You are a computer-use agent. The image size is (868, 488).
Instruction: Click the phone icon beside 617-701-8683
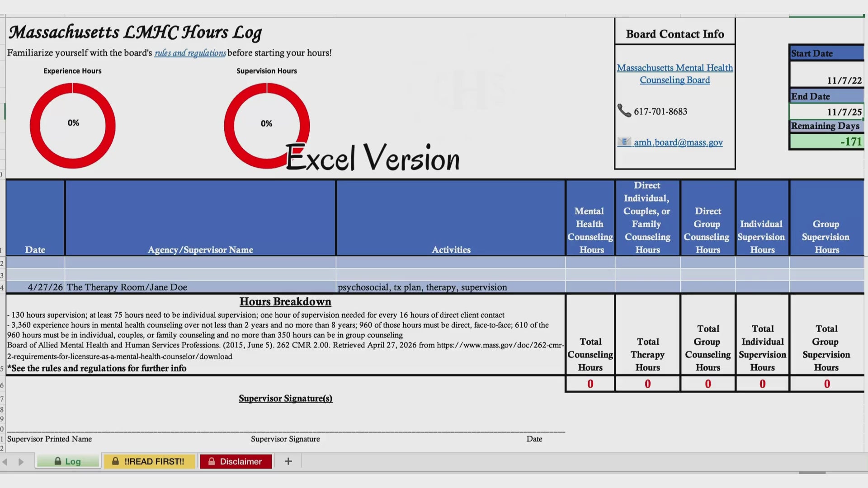(624, 111)
